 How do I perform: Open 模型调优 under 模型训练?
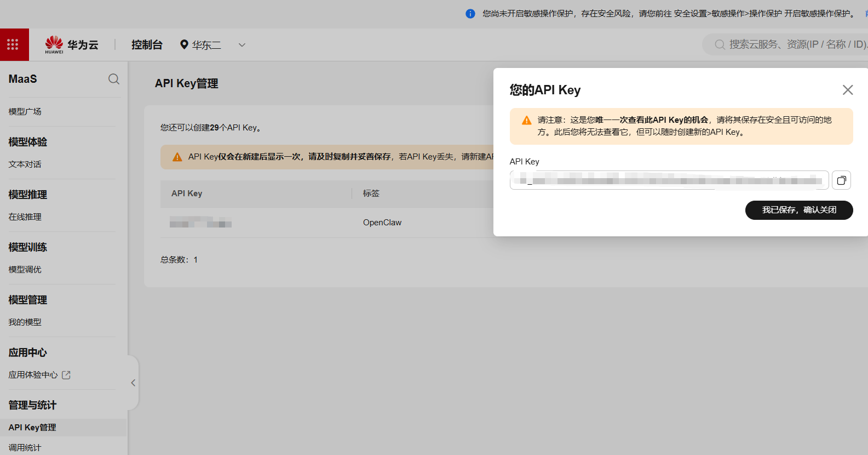(25, 269)
